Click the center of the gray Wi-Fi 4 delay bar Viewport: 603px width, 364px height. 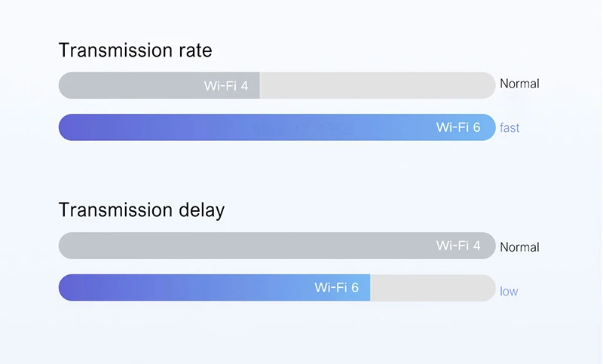[277, 246]
